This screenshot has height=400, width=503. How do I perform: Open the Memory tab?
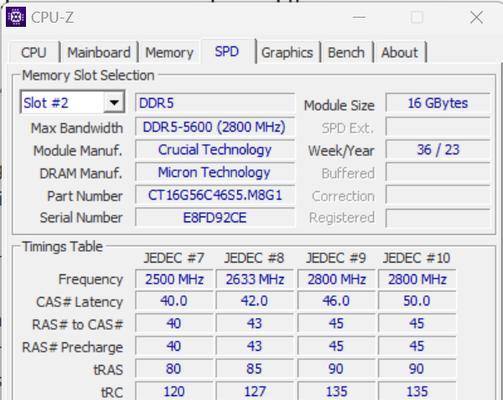[x=169, y=52]
